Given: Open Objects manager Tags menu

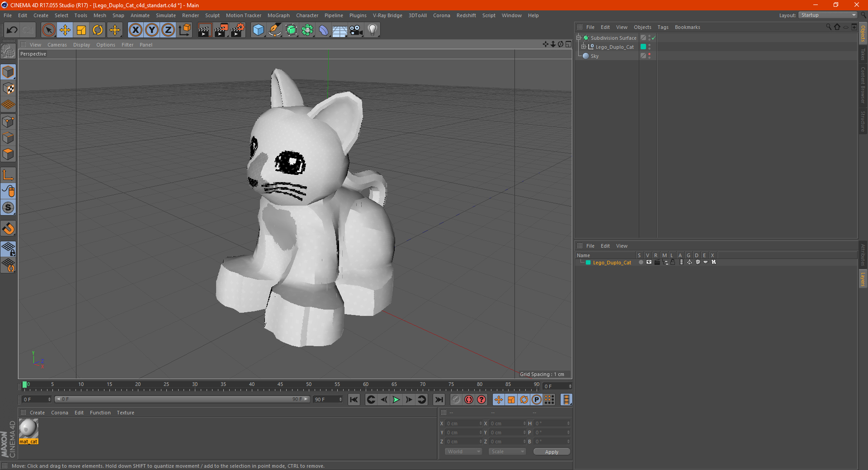Looking at the screenshot, I should (663, 27).
